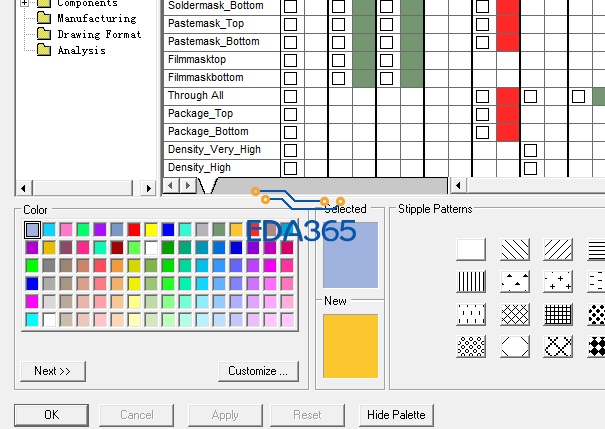The image size is (605, 429).
Task: Select the large X stipple pattern
Action: coord(558,346)
